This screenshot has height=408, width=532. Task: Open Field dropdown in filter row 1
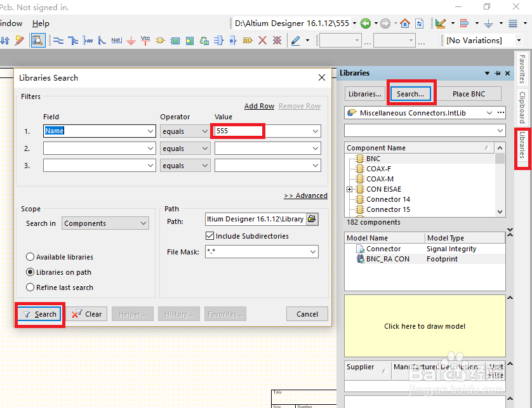click(x=150, y=131)
